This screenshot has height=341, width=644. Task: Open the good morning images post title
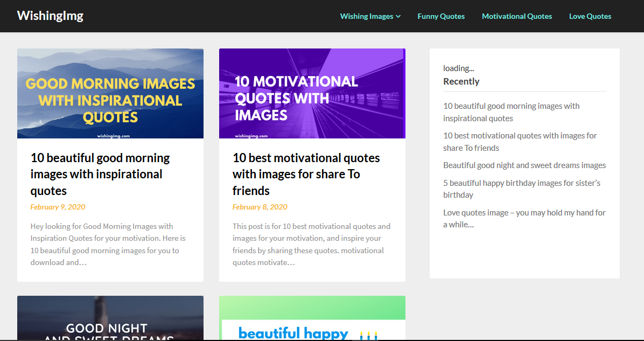[x=100, y=173]
